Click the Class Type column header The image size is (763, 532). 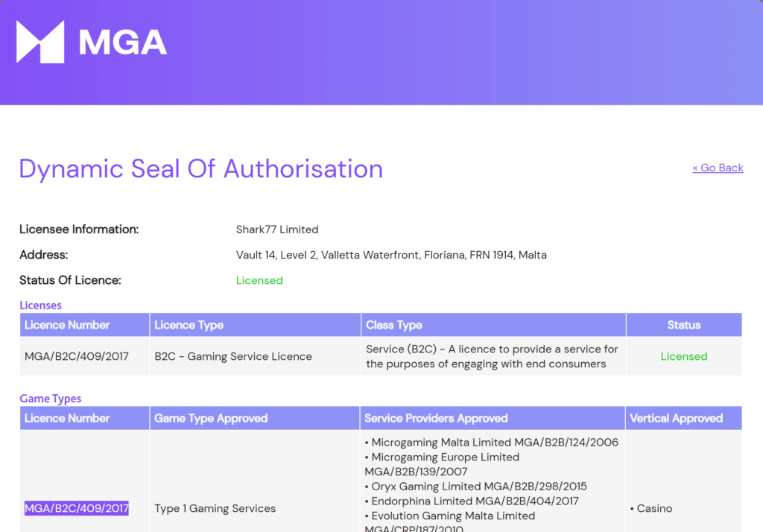tap(394, 325)
